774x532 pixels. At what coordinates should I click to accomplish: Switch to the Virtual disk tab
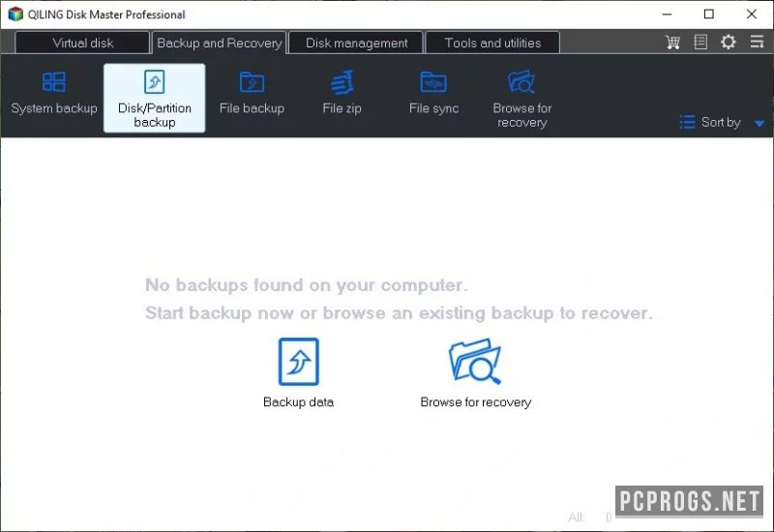[x=82, y=43]
